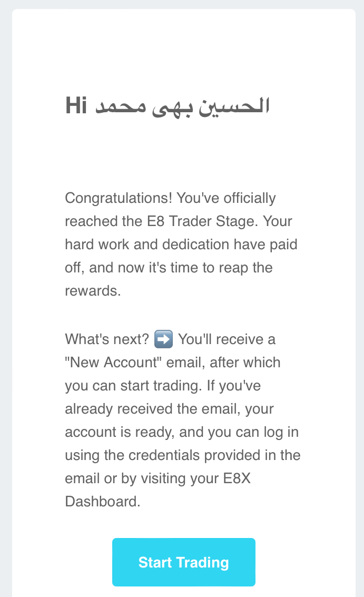Select the "Start Trading" label text
Image resolution: width=364 pixels, height=597 pixels.
point(183,562)
